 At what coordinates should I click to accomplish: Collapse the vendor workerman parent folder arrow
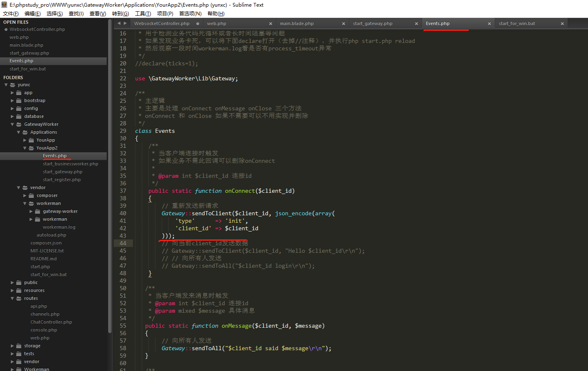[25, 204]
